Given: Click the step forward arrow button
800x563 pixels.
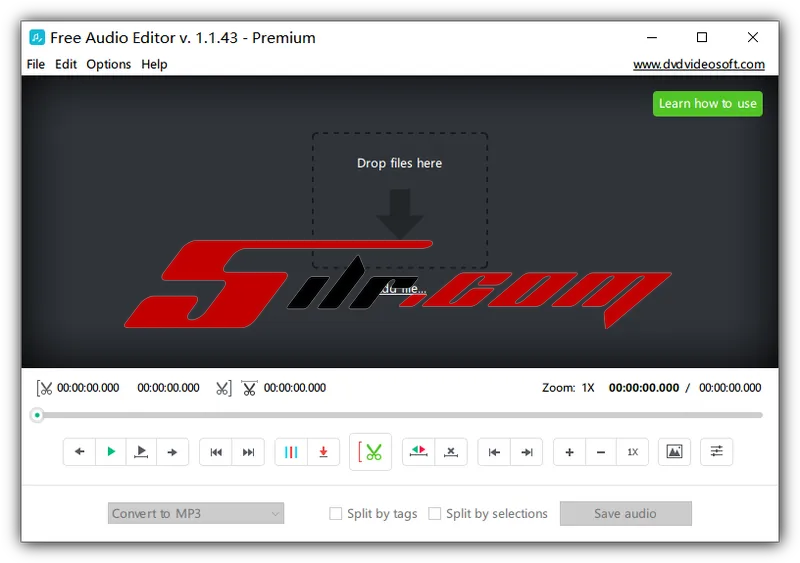Looking at the screenshot, I should [172, 452].
